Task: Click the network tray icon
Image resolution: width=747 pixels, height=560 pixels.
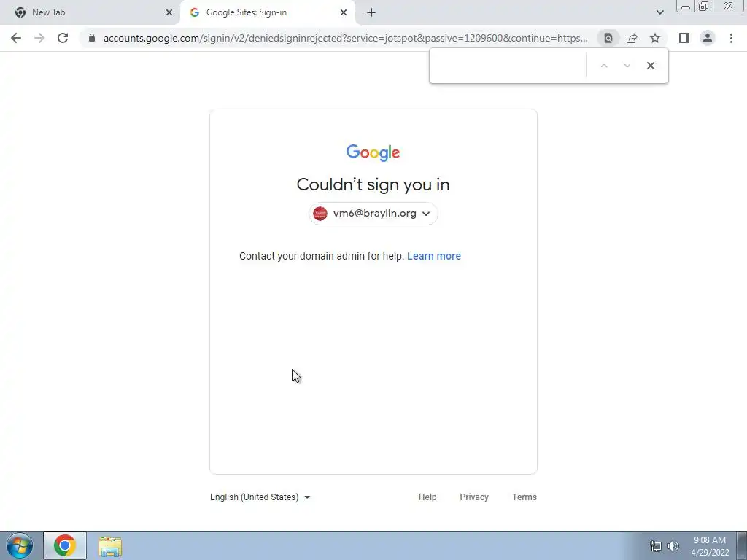Action: pos(656,546)
